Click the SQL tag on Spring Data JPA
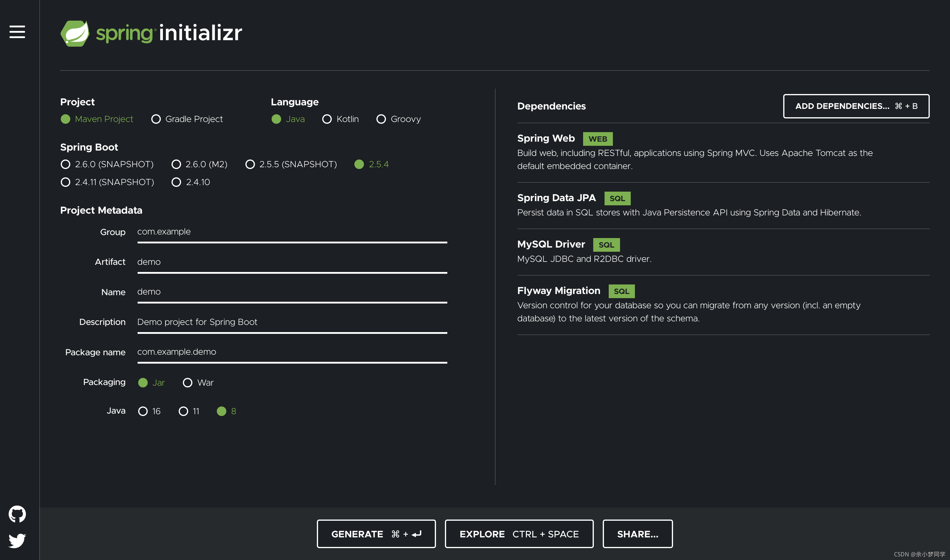The width and height of the screenshot is (950, 560). pyautogui.click(x=617, y=198)
